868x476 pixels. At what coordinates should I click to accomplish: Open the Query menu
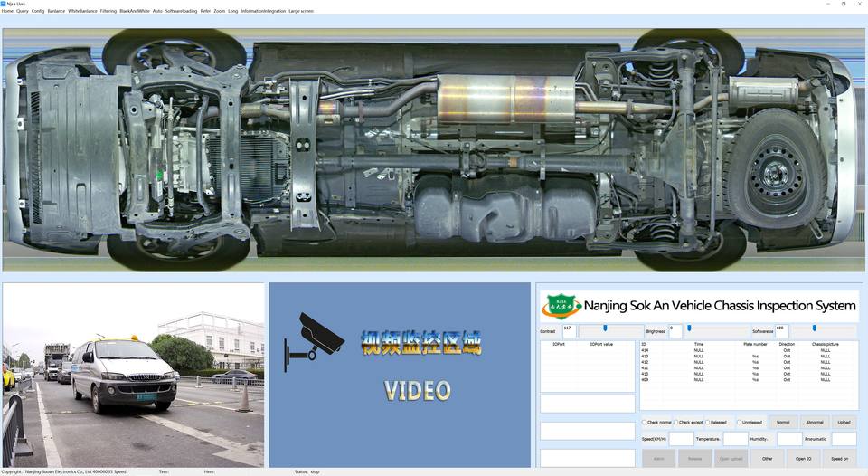pyautogui.click(x=22, y=11)
